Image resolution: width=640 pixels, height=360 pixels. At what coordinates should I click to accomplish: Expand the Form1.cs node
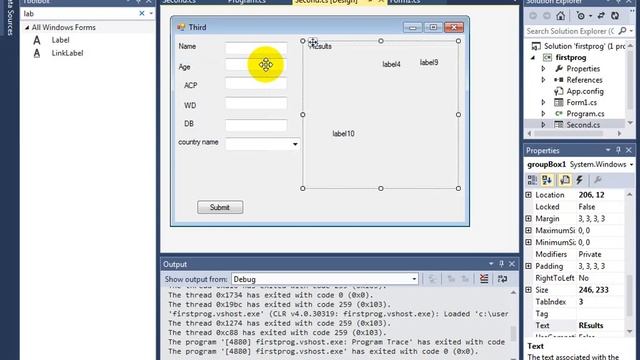[x=543, y=102]
